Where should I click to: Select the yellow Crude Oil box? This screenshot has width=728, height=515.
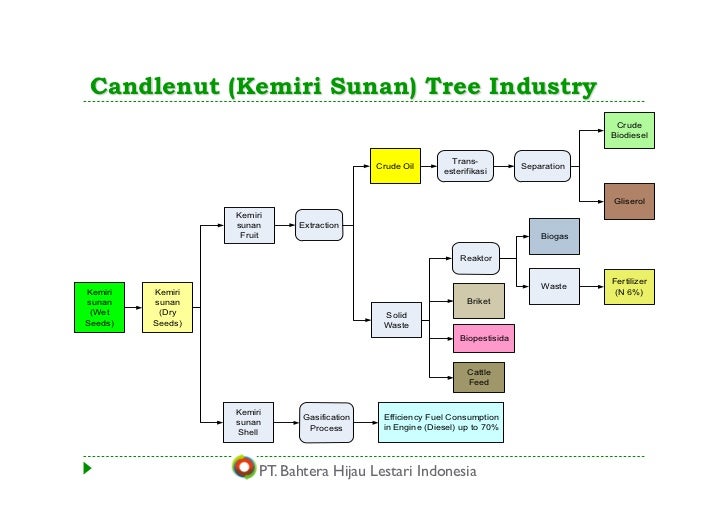tap(395, 166)
